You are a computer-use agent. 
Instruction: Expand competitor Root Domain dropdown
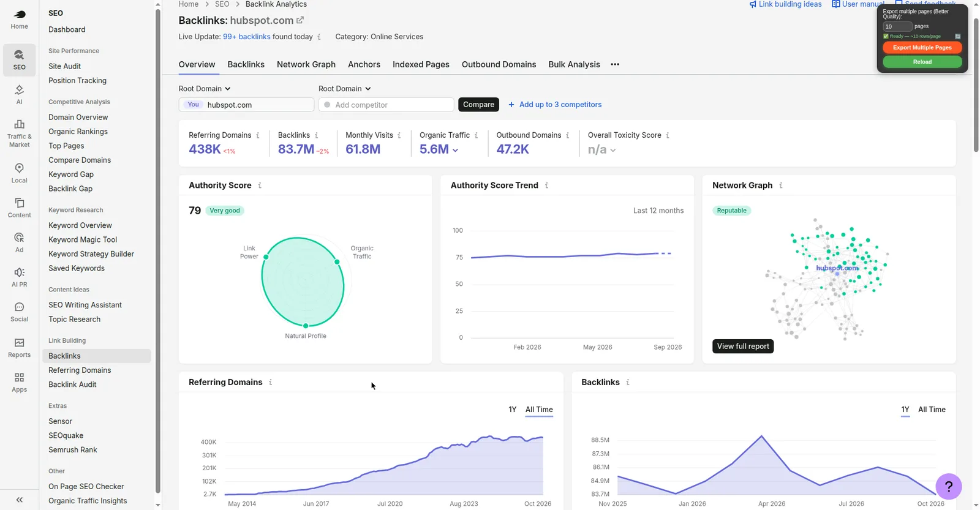coord(345,89)
